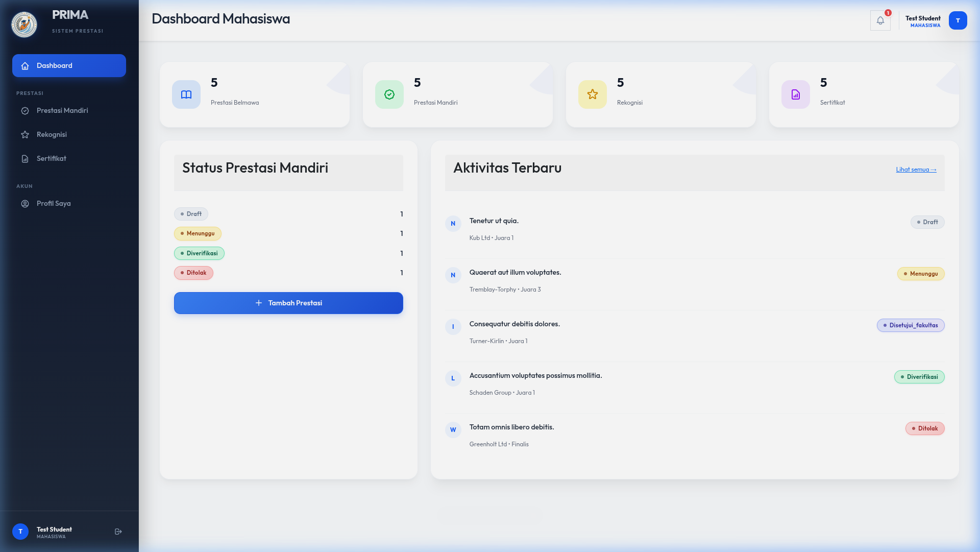Image resolution: width=980 pixels, height=552 pixels.
Task: Click the Profil Saya account icon
Action: coord(25,203)
